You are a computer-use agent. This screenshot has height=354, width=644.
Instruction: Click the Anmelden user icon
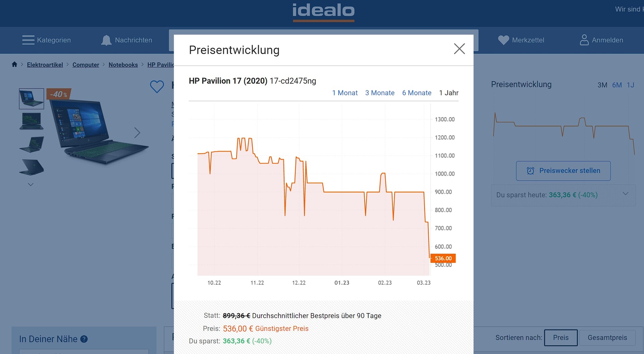click(x=584, y=40)
